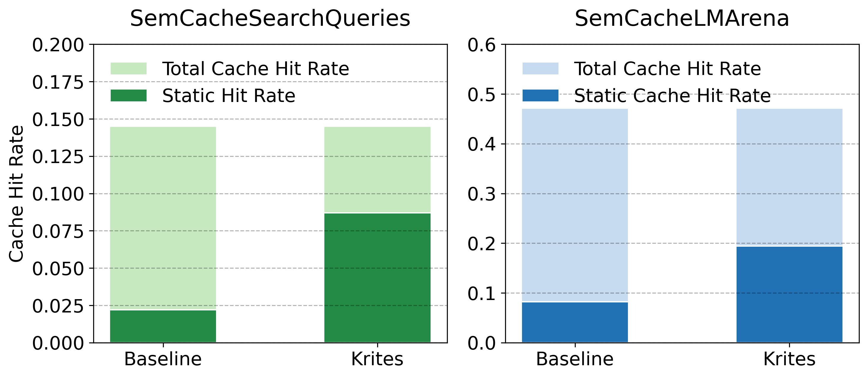Click the dark blue Krites static bar
The height and width of the screenshot is (378, 868).
click(789, 294)
